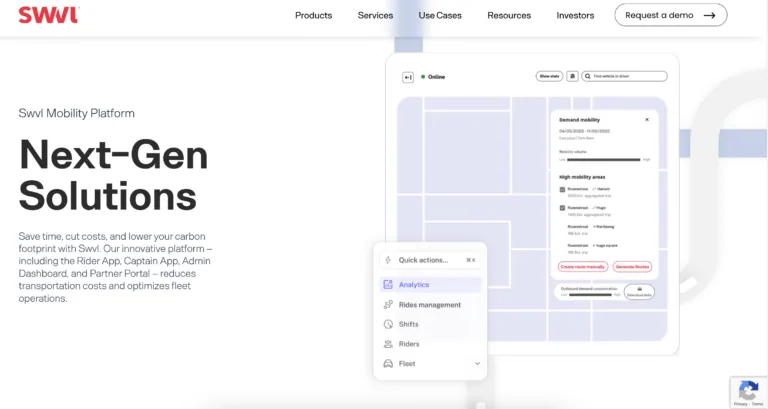Click the Rides management route icon

click(388, 305)
